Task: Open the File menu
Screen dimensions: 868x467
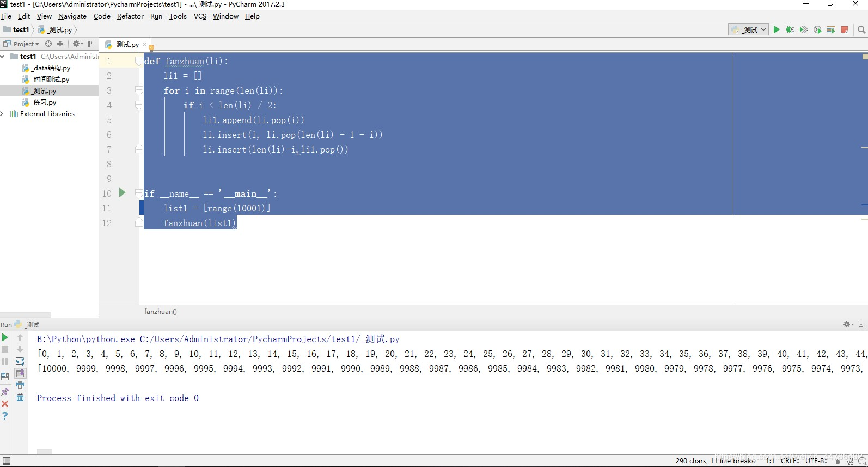Action: click(x=7, y=16)
